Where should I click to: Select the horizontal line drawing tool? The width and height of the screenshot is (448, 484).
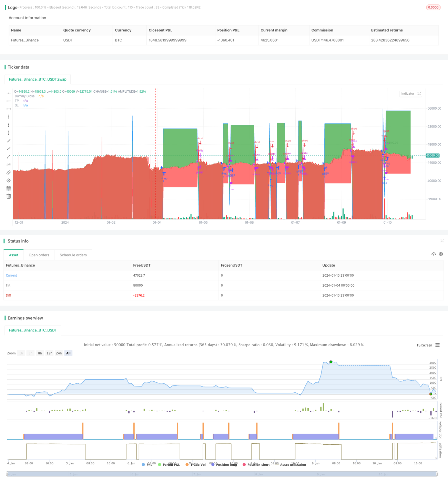point(9,93)
